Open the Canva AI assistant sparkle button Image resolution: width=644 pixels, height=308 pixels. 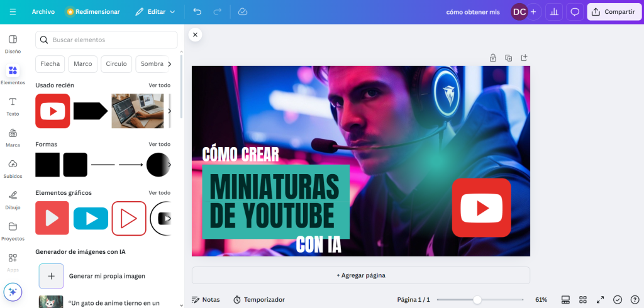(x=13, y=292)
